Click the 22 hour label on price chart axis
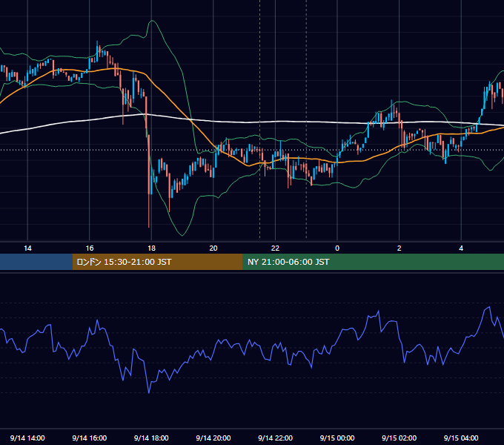This screenshot has height=445, width=504. 275,248
